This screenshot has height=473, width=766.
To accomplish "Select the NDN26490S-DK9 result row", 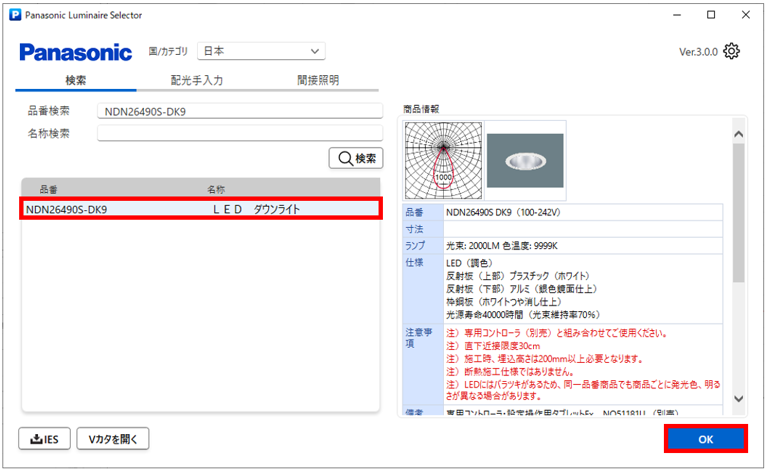I will click(x=200, y=209).
